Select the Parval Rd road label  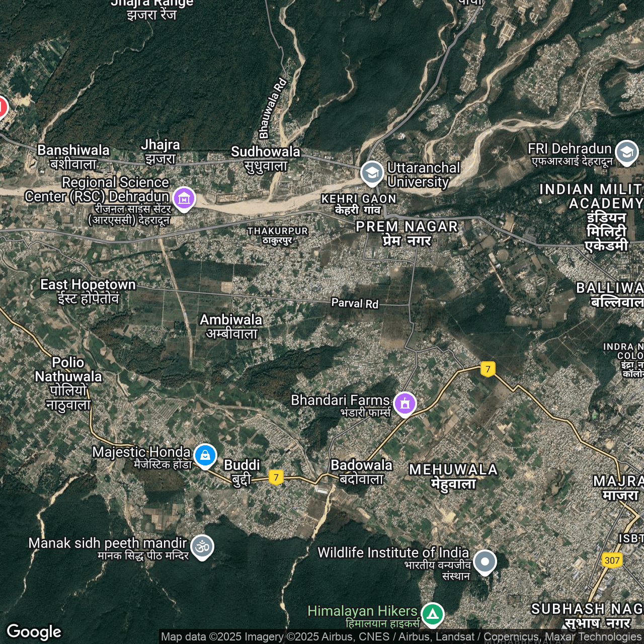(x=355, y=303)
